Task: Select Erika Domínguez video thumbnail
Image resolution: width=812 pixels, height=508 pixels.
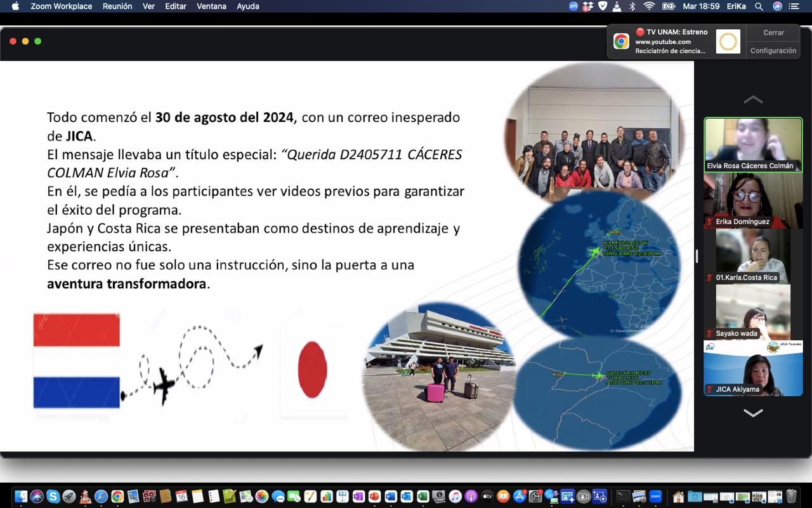Action: click(x=753, y=201)
